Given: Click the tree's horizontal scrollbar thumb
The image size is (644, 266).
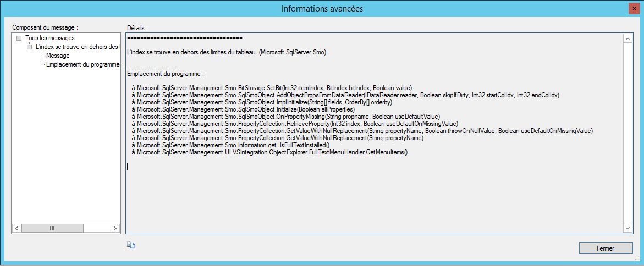Looking at the screenshot, I should (52, 228).
